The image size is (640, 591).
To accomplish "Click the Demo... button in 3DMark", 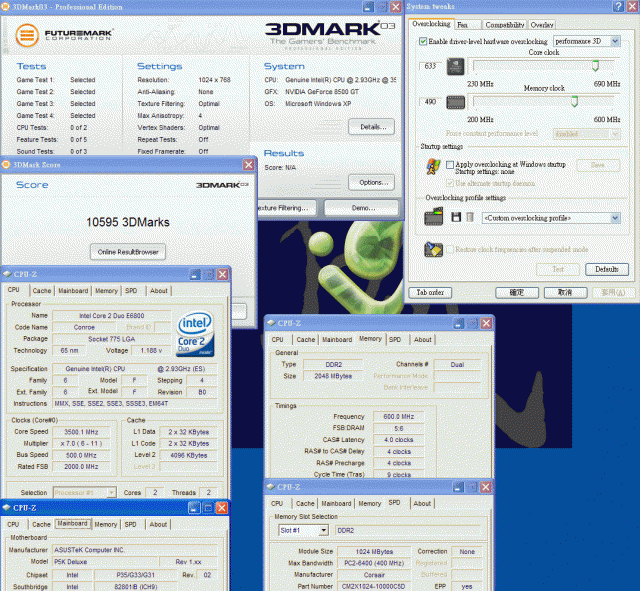I will 361,208.
